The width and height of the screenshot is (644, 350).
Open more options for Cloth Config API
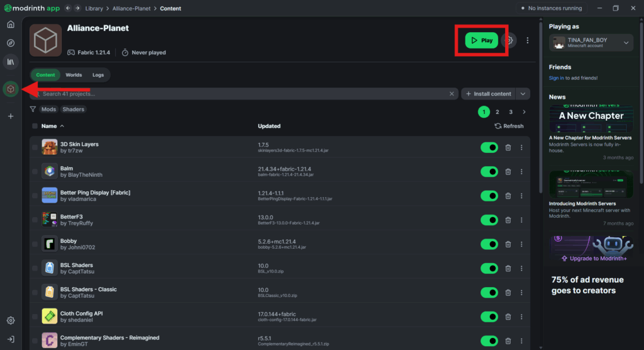(x=521, y=317)
